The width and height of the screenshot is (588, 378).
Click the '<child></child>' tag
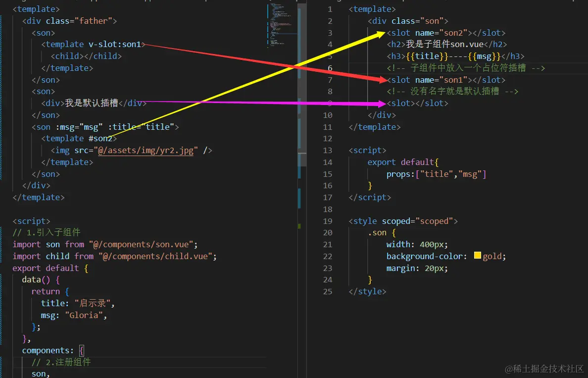[86, 56]
